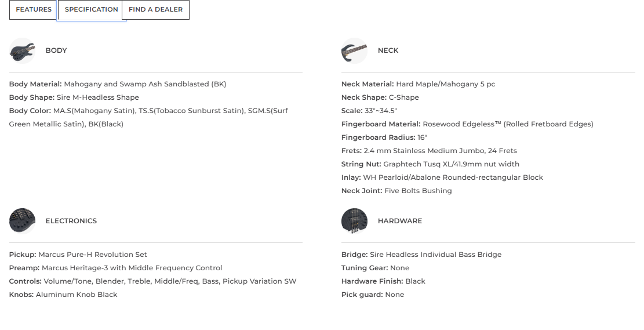Click the Hardware Finish specification line

click(x=383, y=281)
